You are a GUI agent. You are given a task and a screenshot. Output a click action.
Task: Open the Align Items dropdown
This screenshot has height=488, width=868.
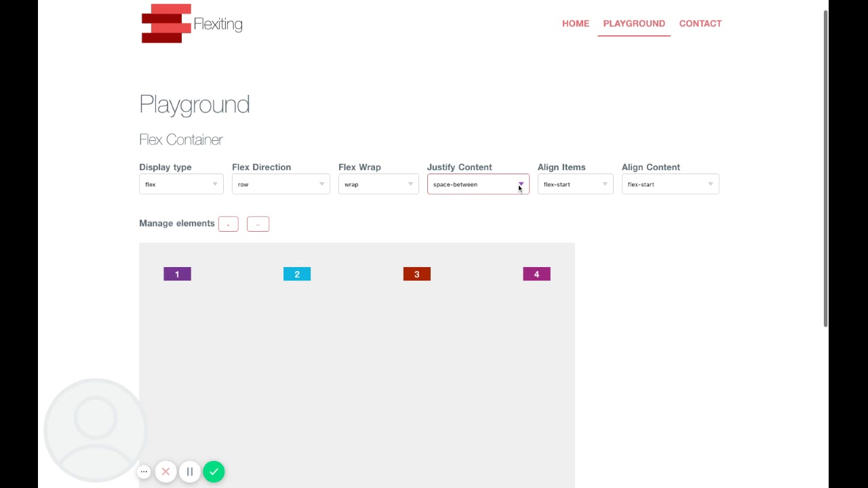click(576, 184)
